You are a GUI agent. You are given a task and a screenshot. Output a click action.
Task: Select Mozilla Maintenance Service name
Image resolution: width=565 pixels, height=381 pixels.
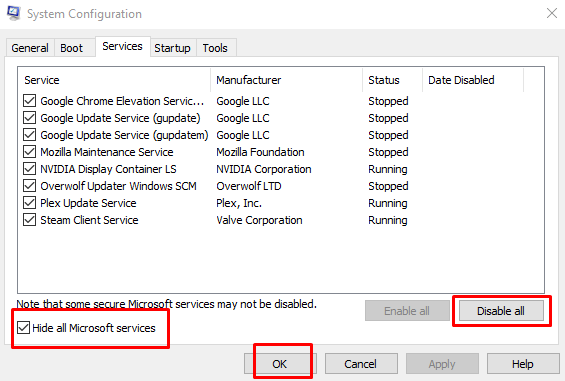click(x=107, y=152)
